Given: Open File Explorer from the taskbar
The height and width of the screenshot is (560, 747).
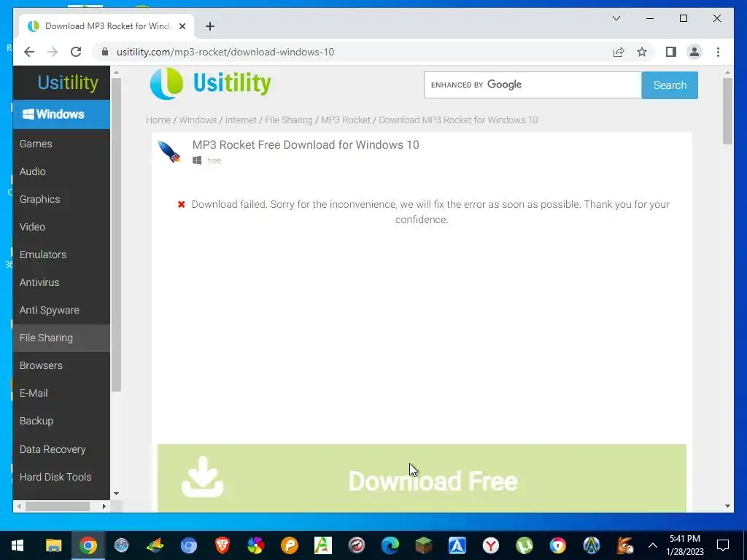Looking at the screenshot, I should coord(54,545).
